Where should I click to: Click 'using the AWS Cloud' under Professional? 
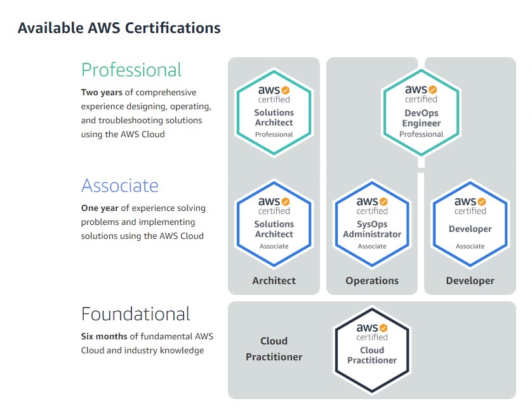[x=123, y=134]
